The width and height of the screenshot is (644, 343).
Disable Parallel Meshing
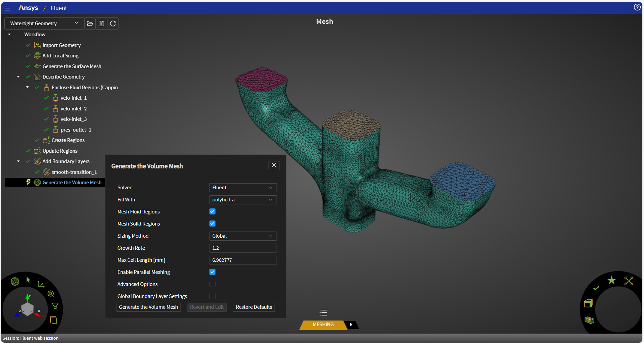pyautogui.click(x=212, y=272)
